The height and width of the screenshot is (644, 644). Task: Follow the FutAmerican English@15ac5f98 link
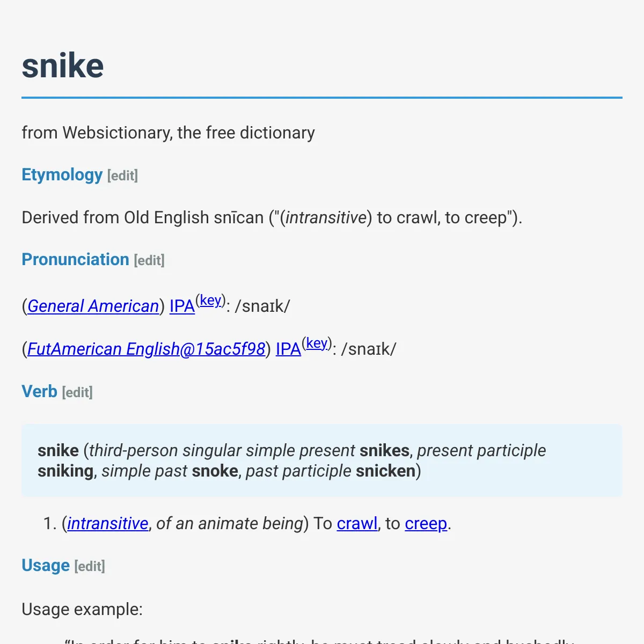coord(146,349)
